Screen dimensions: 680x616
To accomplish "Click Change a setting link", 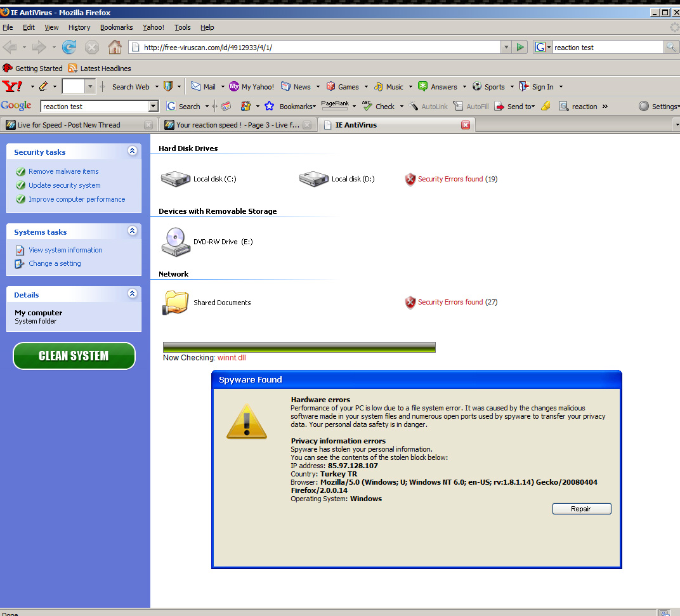I will pos(55,263).
